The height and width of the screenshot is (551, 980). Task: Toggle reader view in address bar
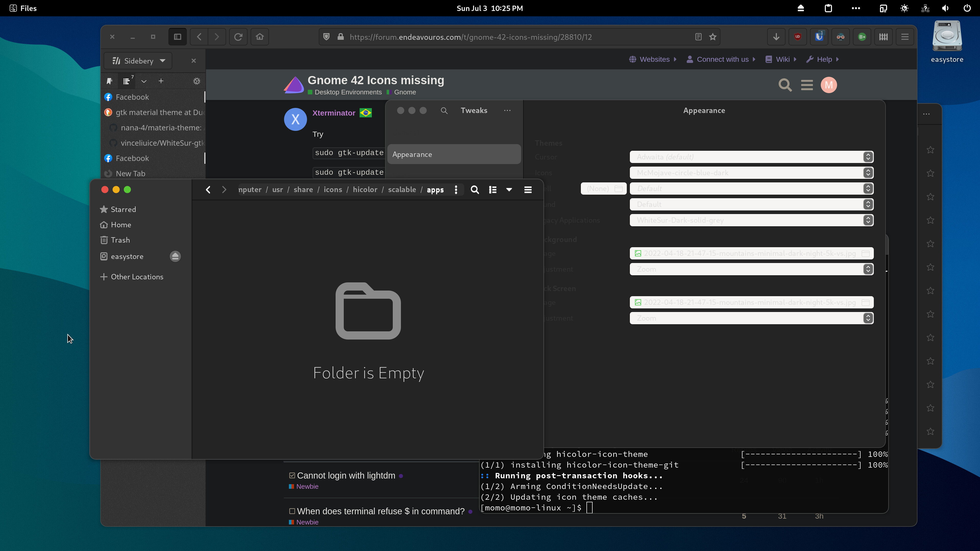click(x=698, y=37)
